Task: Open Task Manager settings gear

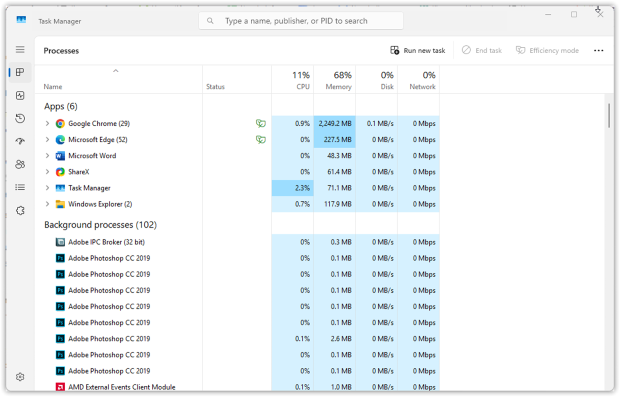Action: click(20, 377)
